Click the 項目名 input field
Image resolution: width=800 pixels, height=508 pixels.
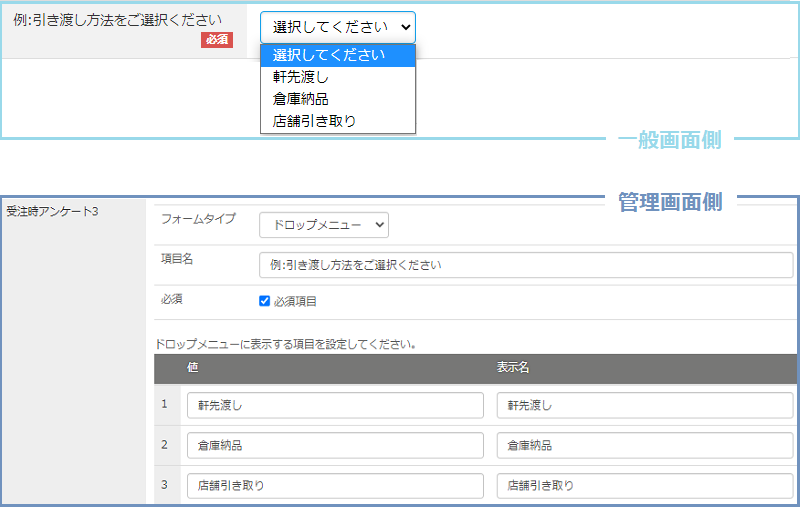click(x=526, y=265)
